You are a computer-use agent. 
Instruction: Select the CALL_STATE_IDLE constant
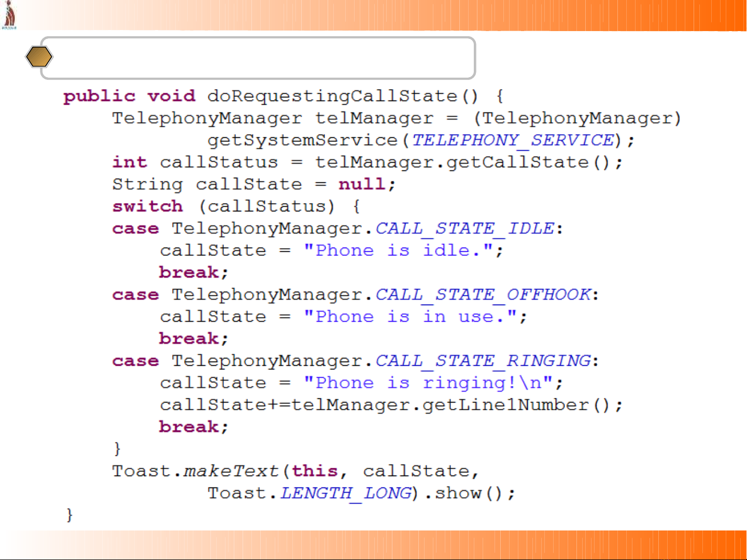[x=465, y=228]
